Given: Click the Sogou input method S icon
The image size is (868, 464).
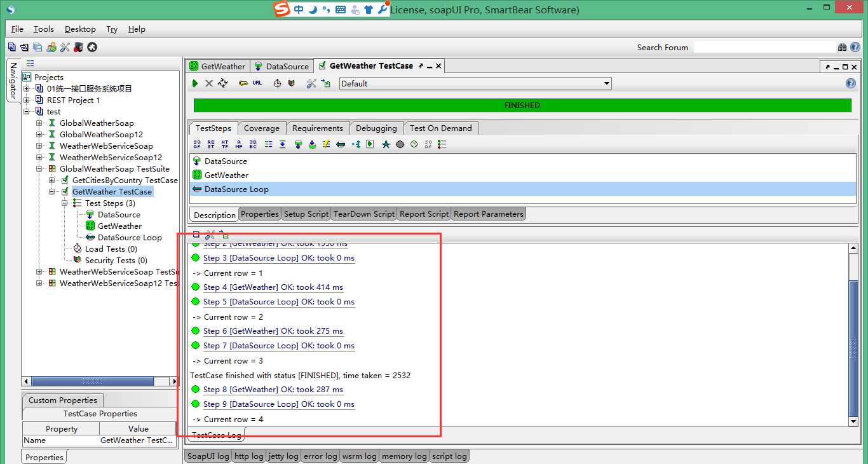Looking at the screenshot, I should 281,10.
